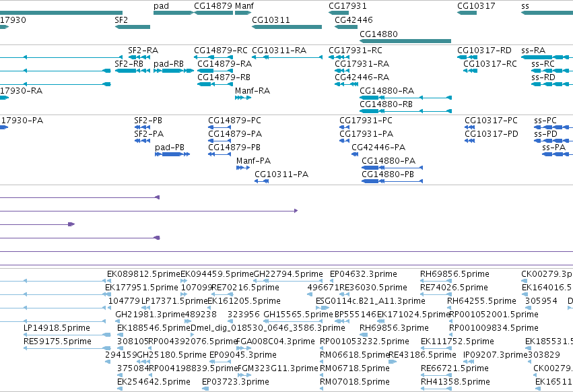This screenshot has height=392, width=573.
Task: Click the ss-PD protein
Action: coord(553,141)
